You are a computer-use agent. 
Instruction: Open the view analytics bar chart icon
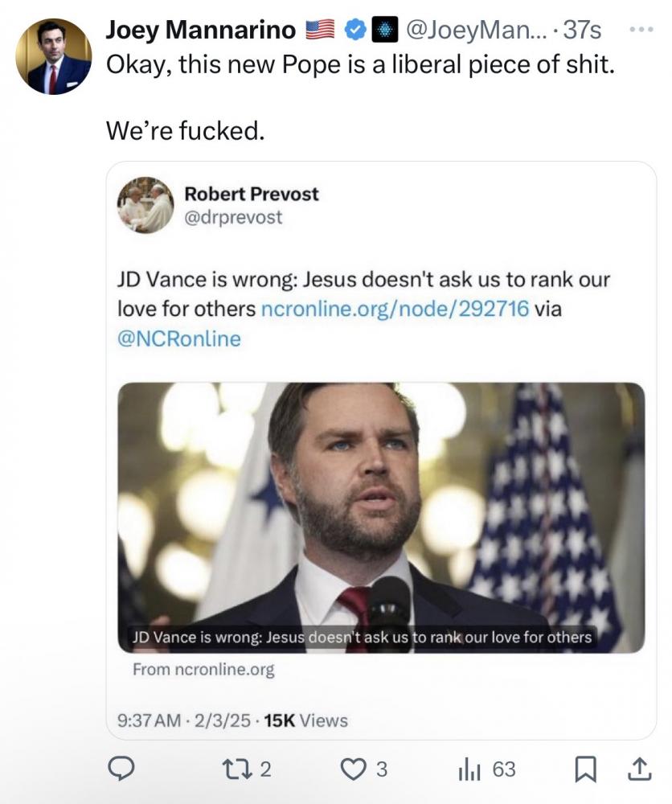468,769
